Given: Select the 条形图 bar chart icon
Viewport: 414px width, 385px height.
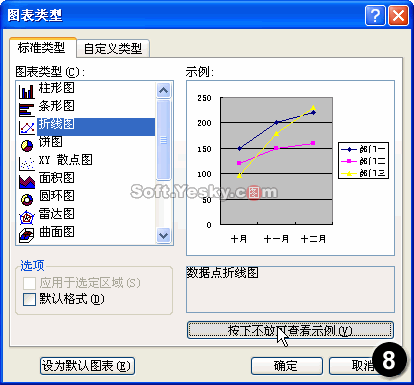Looking at the screenshot, I should click(27, 109).
